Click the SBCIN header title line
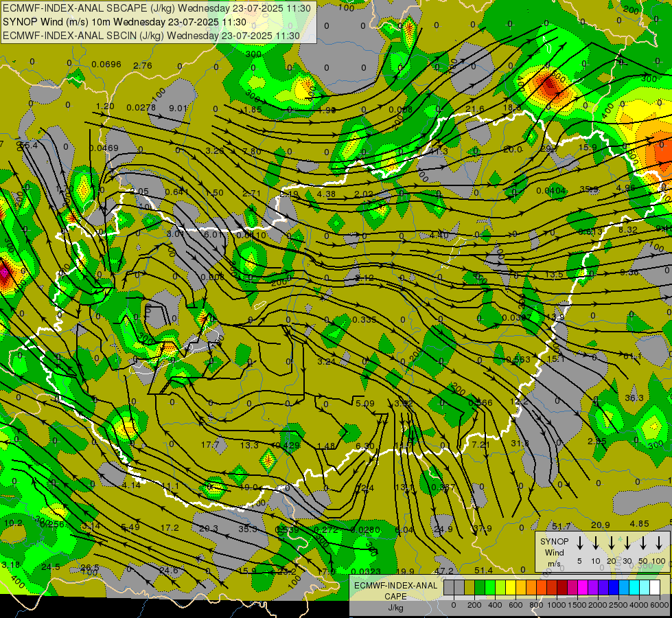The height and width of the screenshot is (618, 672). click(x=151, y=36)
